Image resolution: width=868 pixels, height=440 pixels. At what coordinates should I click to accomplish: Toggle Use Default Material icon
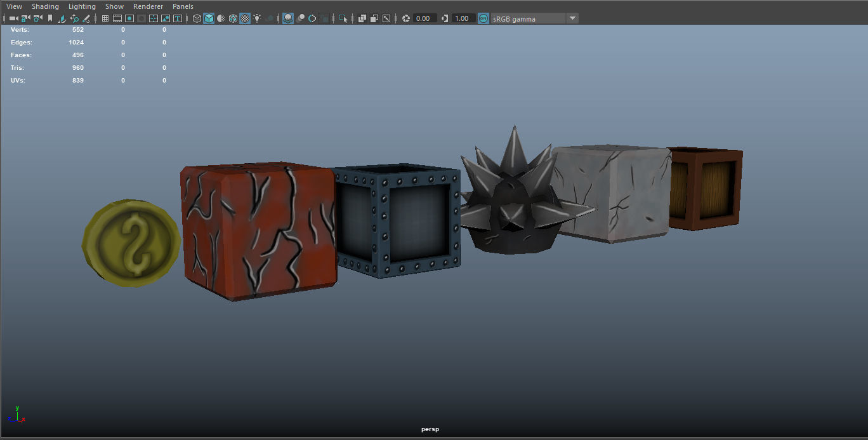pos(221,18)
